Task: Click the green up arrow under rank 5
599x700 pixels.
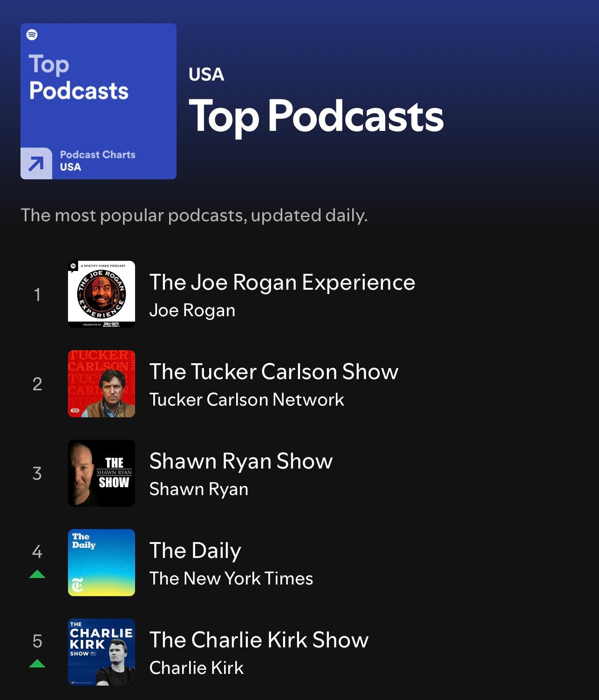Action: pyautogui.click(x=37, y=664)
